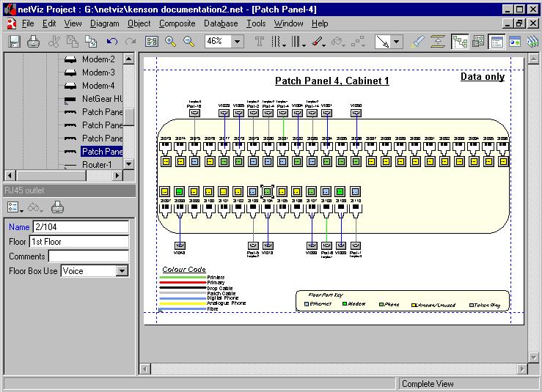The width and height of the screenshot is (542, 392).
Task: Click the netViz document icon in menu bar
Action: click(x=12, y=23)
